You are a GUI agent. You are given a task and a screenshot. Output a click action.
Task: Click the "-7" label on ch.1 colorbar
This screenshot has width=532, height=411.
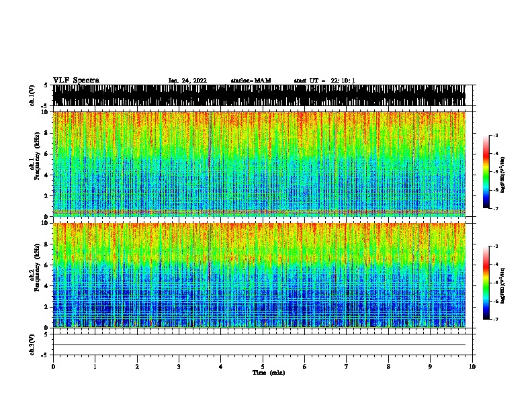pyautogui.click(x=496, y=208)
